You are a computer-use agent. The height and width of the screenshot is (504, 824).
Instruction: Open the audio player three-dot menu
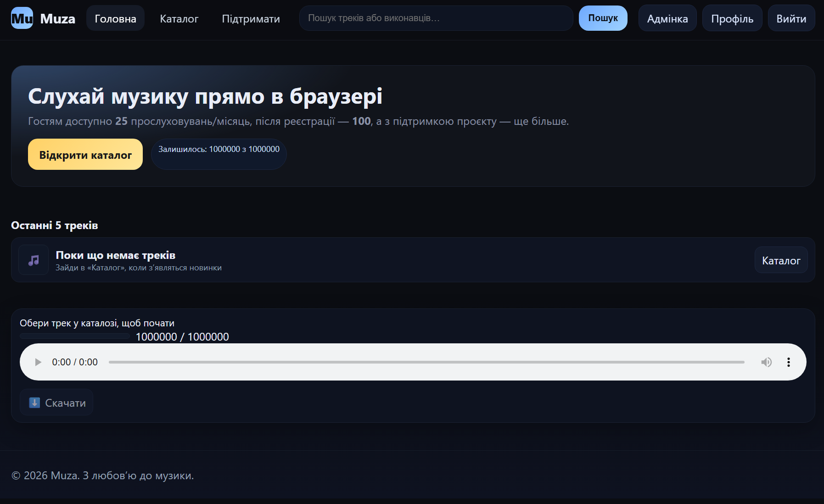[x=788, y=362]
